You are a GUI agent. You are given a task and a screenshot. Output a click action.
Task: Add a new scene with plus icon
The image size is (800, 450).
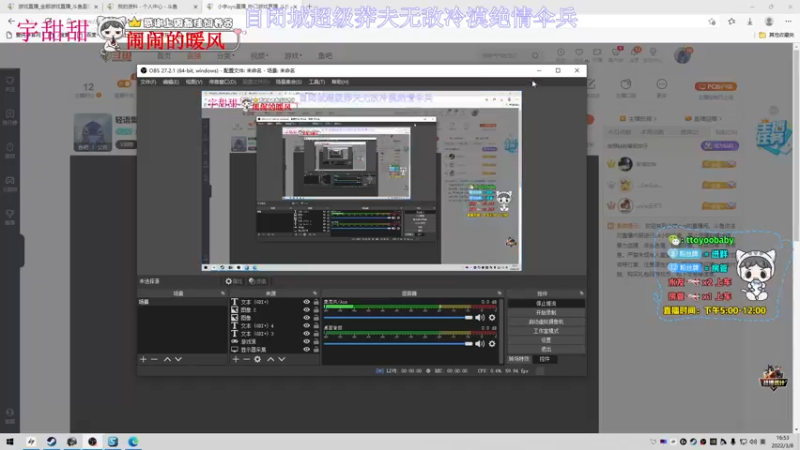pyautogui.click(x=143, y=359)
